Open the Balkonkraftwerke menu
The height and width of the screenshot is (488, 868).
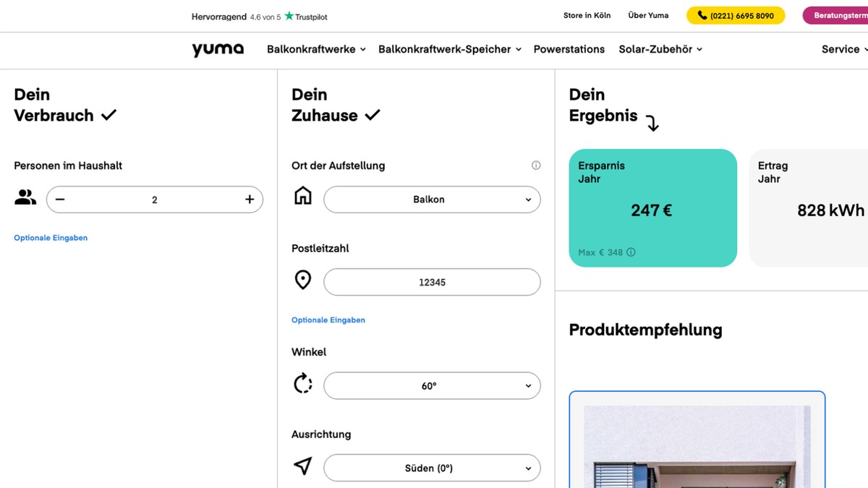[x=315, y=49]
